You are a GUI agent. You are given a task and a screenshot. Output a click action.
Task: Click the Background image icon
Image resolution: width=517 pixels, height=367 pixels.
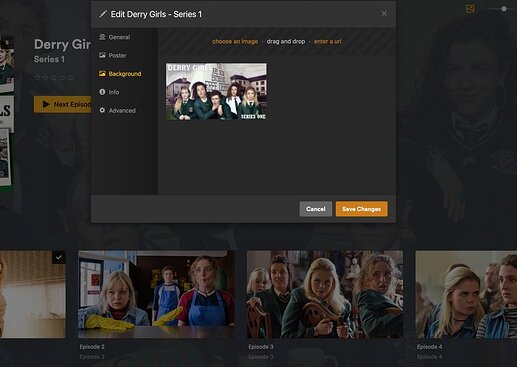102,74
